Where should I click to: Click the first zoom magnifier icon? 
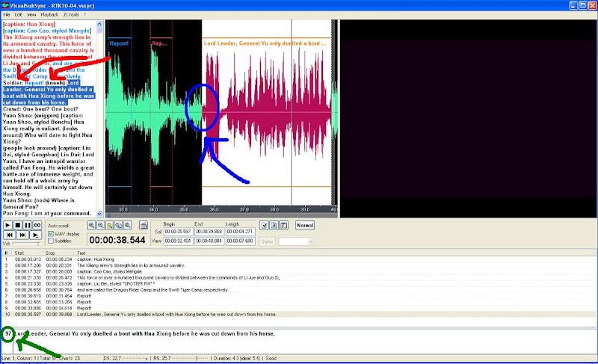[92, 225]
